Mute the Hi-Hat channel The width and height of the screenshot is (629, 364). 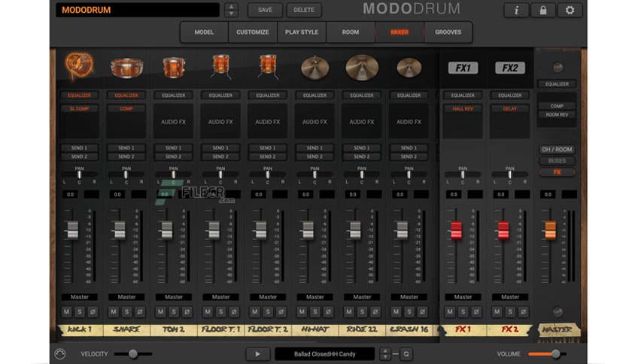(302, 311)
